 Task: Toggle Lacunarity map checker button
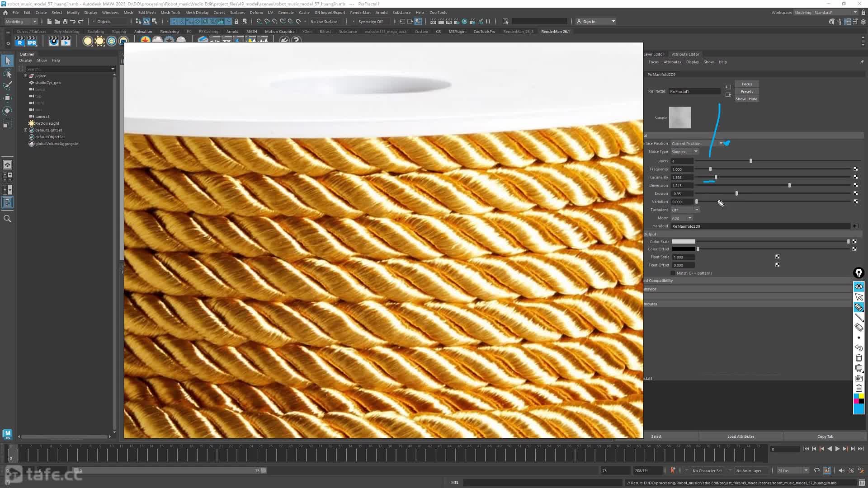(x=856, y=177)
